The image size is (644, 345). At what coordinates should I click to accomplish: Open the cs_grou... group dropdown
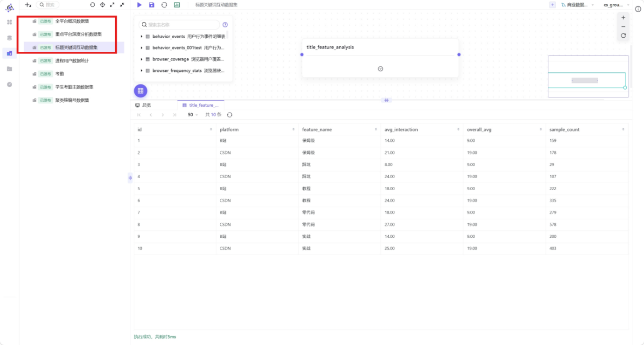point(616,5)
